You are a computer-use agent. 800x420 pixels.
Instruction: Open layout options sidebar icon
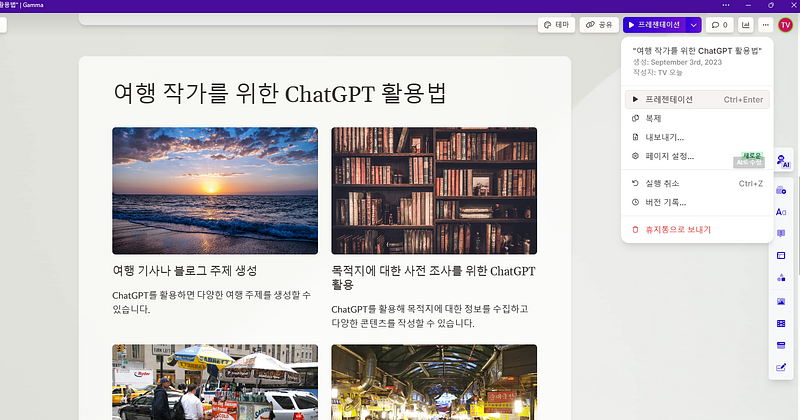point(781,255)
